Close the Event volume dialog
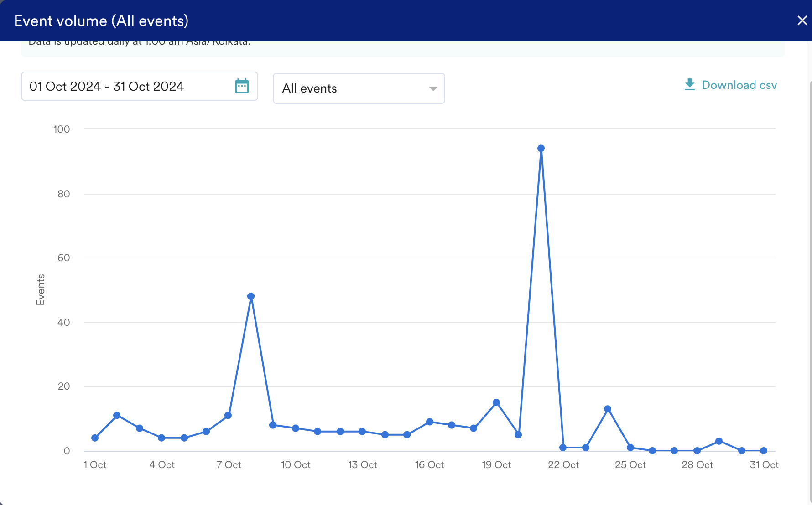The height and width of the screenshot is (505, 812). (802, 21)
